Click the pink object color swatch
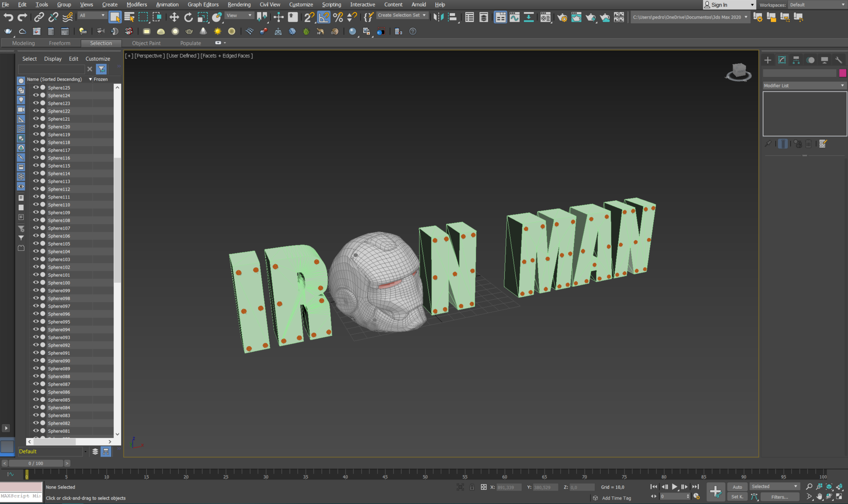Screen dimensions: 848x504 842,73
